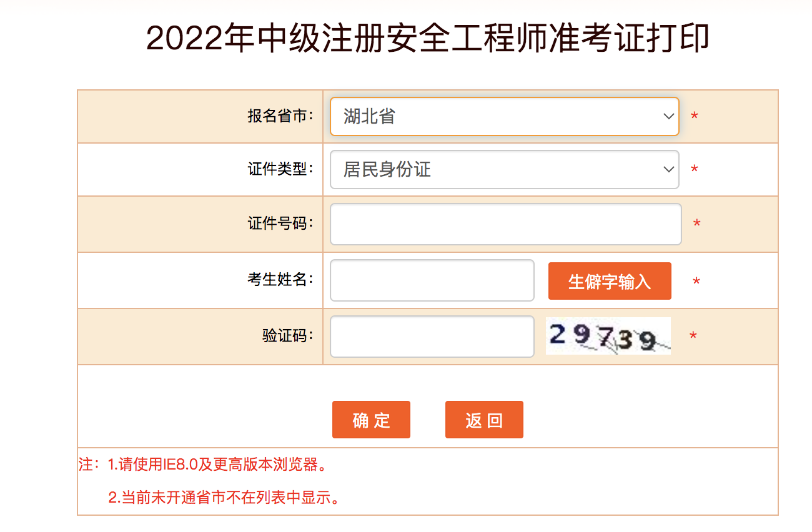Screen dimensions: 812x532
Task: Click the red asterisk next to 考生姓名
Action: click(x=695, y=280)
